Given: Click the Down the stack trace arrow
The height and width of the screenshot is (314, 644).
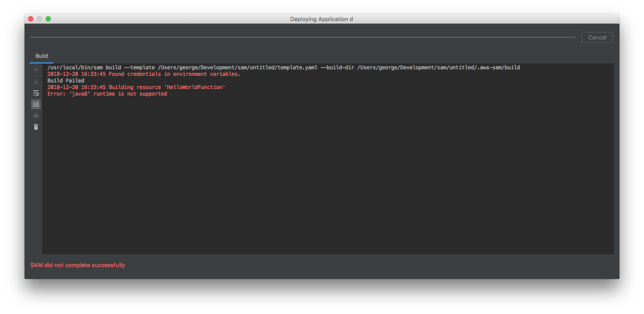Looking at the screenshot, I should (x=36, y=82).
